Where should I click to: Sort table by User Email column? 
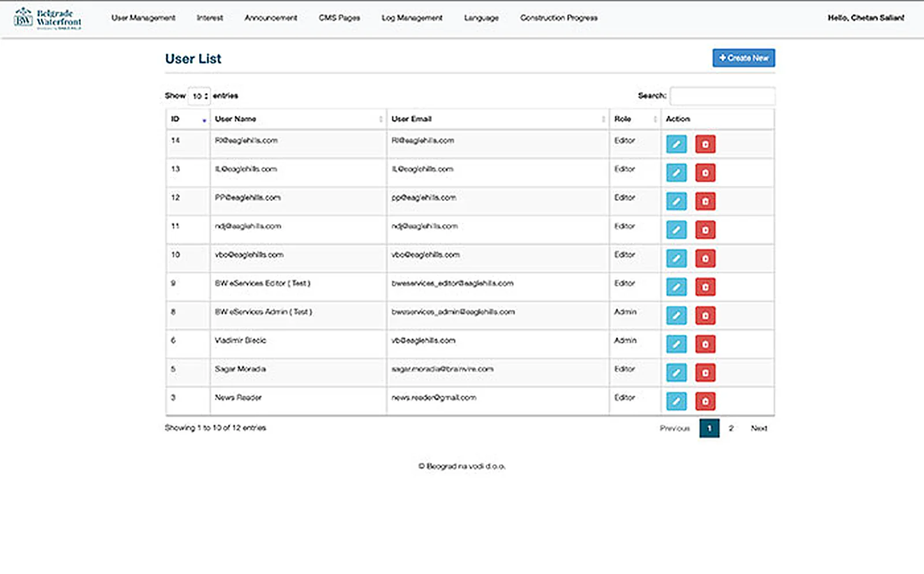tap(498, 119)
